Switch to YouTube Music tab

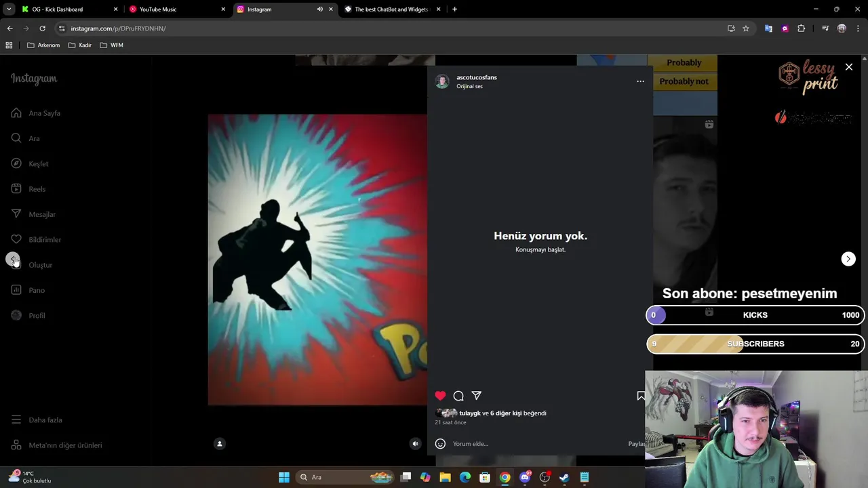point(178,9)
